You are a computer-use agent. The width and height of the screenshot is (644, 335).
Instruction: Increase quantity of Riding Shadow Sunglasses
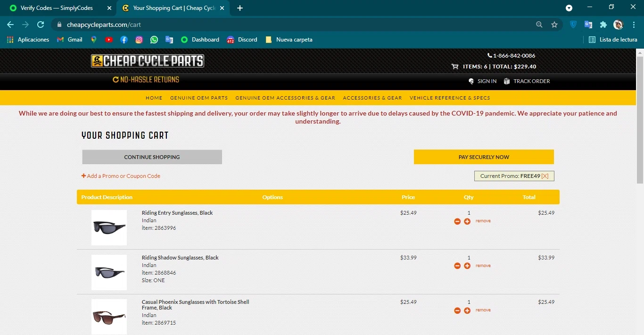[x=467, y=266]
